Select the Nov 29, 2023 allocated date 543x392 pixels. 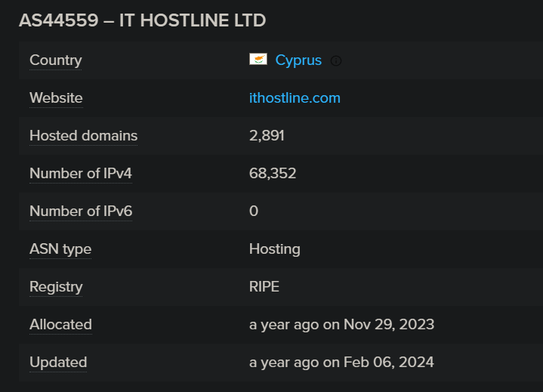388,325
